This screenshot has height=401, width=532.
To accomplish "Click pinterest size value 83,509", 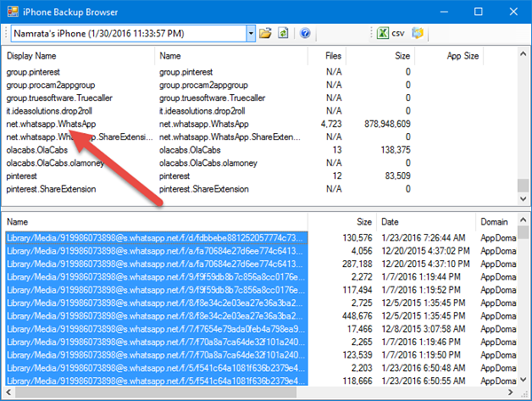I will (397, 177).
